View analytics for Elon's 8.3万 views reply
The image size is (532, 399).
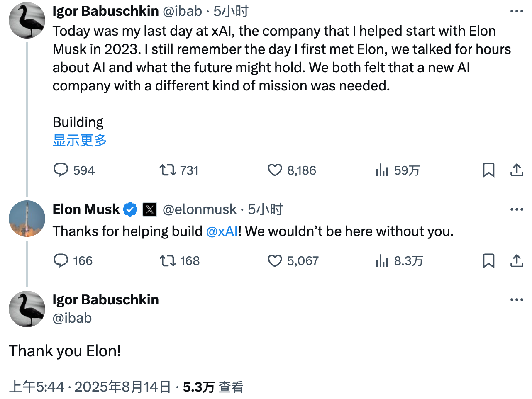tap(382, 260)
